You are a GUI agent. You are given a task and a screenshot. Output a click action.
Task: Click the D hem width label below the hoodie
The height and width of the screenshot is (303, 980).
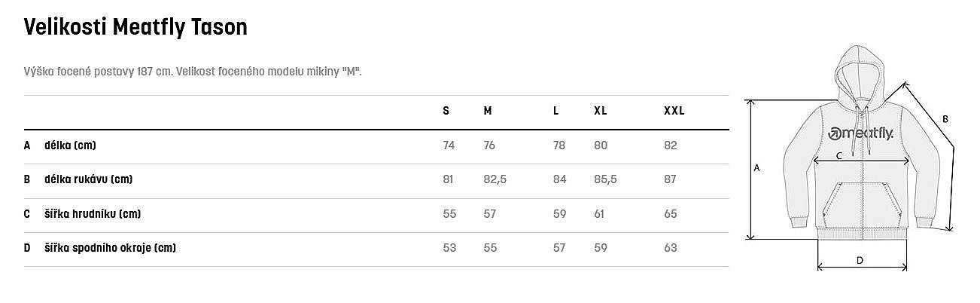[859, 260]
